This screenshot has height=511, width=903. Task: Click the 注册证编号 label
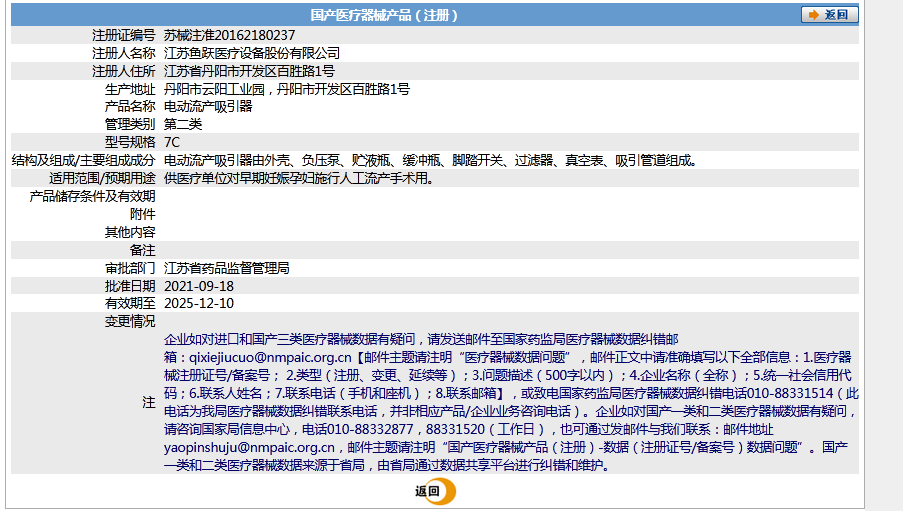pos(123,36)
